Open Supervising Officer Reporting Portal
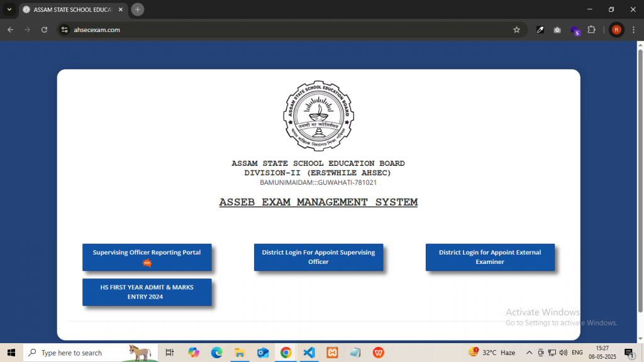644x362 pixels. (147, 257)
